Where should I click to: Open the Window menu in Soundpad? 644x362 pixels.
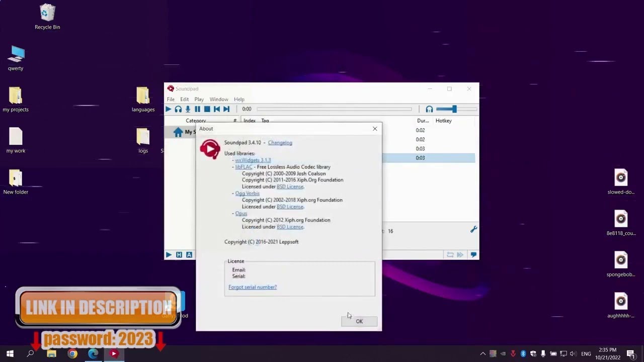[x=219, y=100]
